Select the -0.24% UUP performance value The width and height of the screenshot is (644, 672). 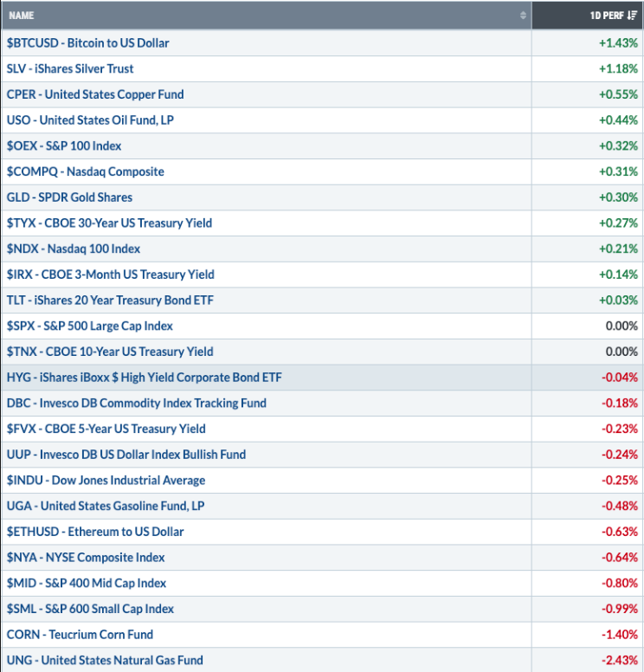[620, 455]
